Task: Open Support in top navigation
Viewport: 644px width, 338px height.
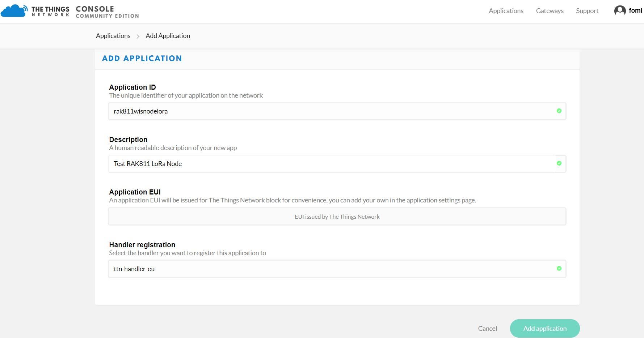Action: [587, 11]
